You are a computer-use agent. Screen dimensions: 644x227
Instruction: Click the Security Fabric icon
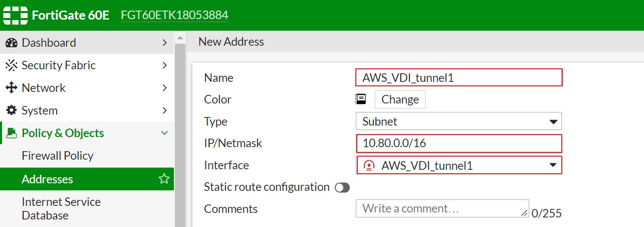click(12, 65)
